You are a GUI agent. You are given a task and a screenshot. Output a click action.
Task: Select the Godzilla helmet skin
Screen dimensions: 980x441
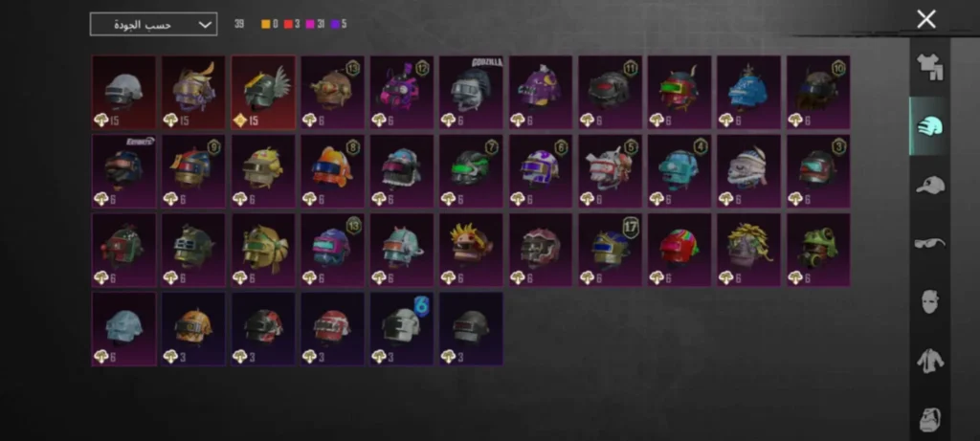471,93
